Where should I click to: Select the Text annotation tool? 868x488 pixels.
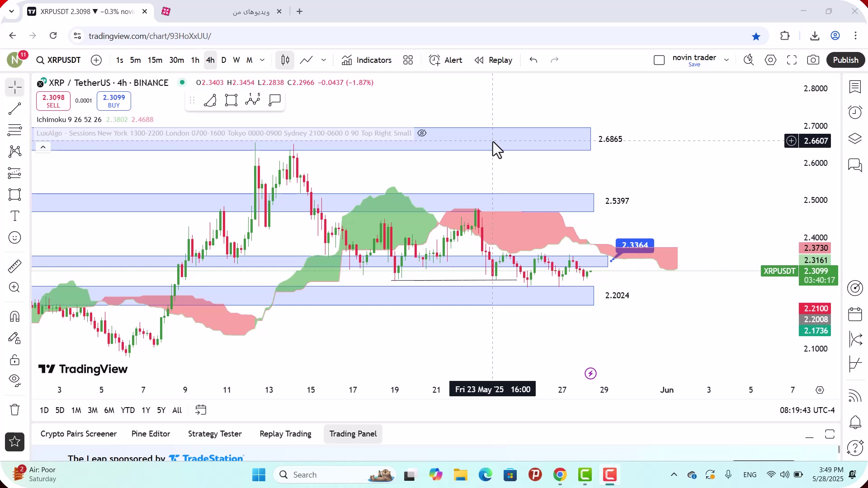click(14, 216)
